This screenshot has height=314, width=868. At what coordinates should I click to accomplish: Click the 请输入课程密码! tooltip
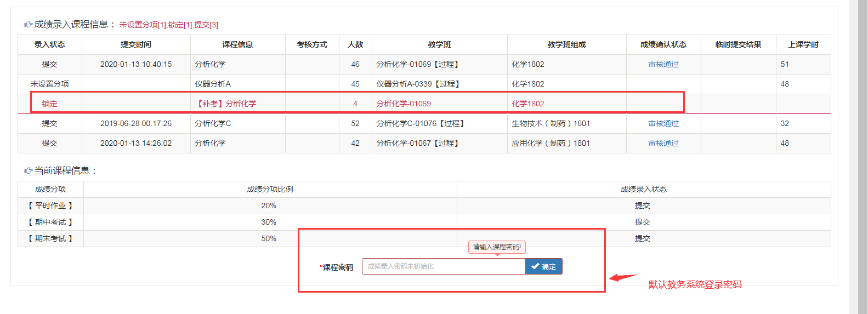tap(497, 247)
